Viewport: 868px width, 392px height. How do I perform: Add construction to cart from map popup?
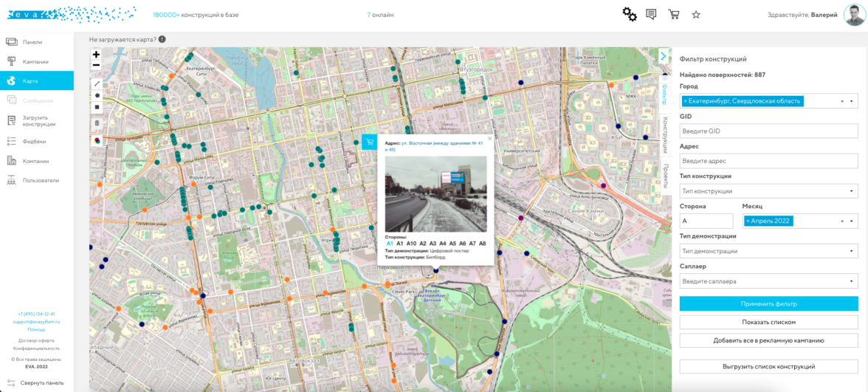[x=370, y=141]
